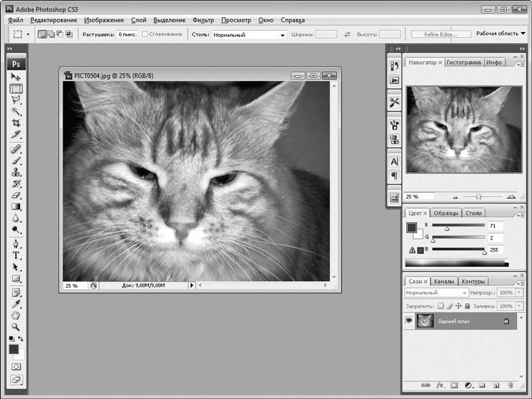Switch to the Каналы tab
532x399 pixels.
[x=444, y=281]
